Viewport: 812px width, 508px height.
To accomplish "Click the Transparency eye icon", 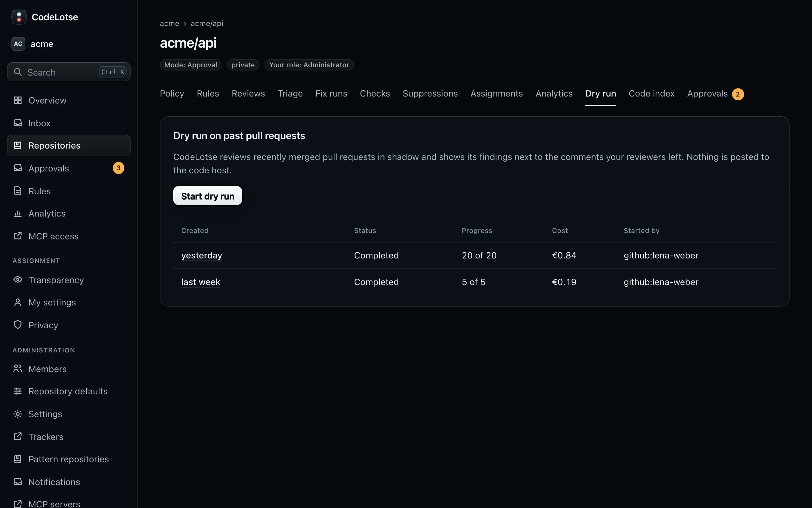I will click(18, 279).
